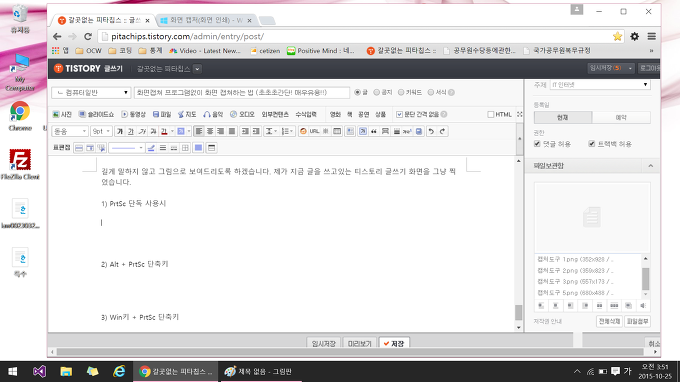Pick the table background color swatch
The image size is (680, 382).
click(x=198, y=148)
